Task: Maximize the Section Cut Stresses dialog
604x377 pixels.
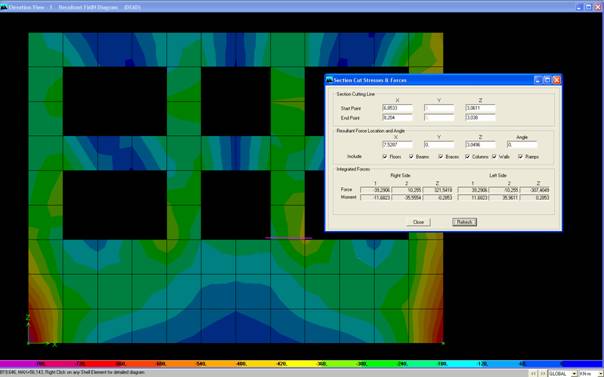Action: (x=547, y=80)
